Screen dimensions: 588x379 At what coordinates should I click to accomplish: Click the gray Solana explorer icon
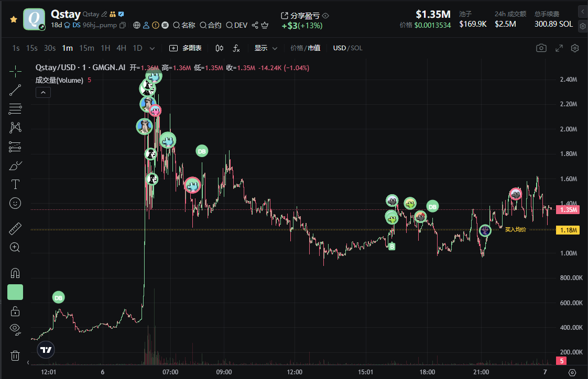(165, 25)
